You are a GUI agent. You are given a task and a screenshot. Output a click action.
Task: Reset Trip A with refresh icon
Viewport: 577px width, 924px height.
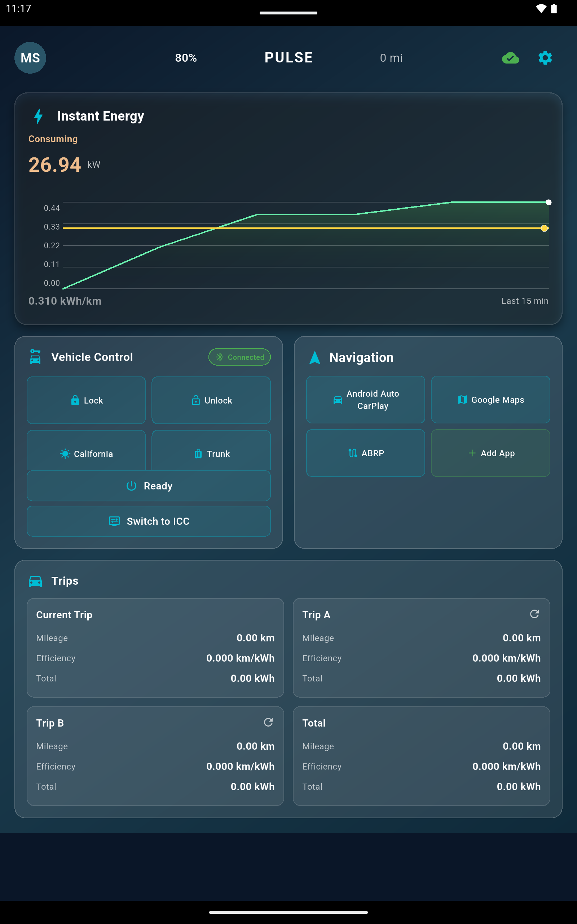(534, 614)
